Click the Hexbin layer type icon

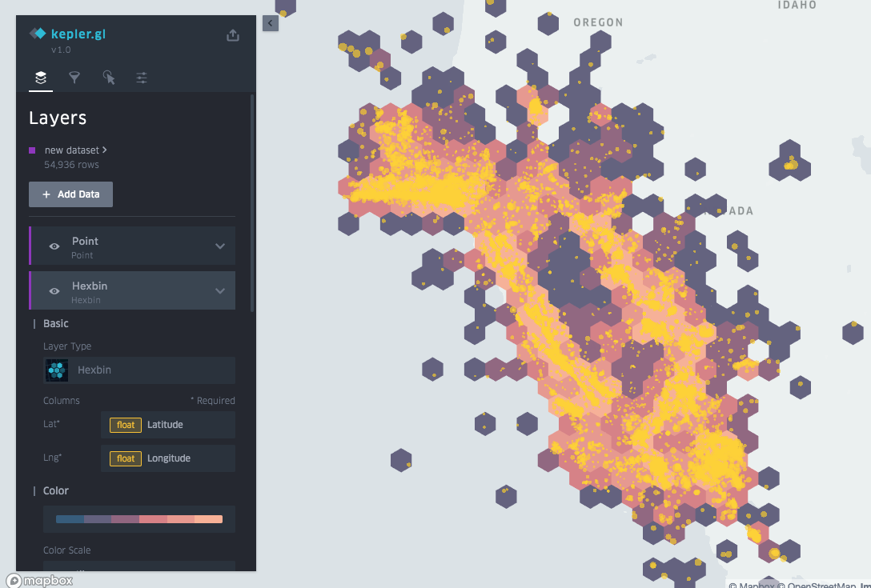coord(57,370)
